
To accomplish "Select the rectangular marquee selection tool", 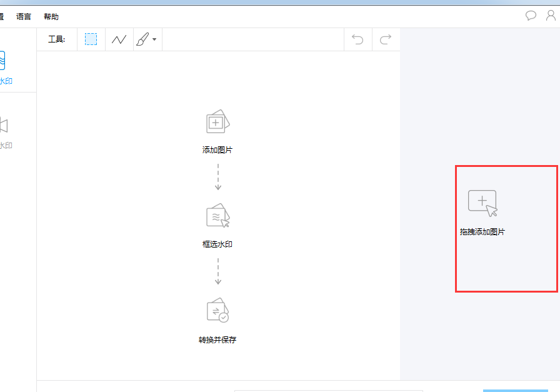I will point(91,39).
